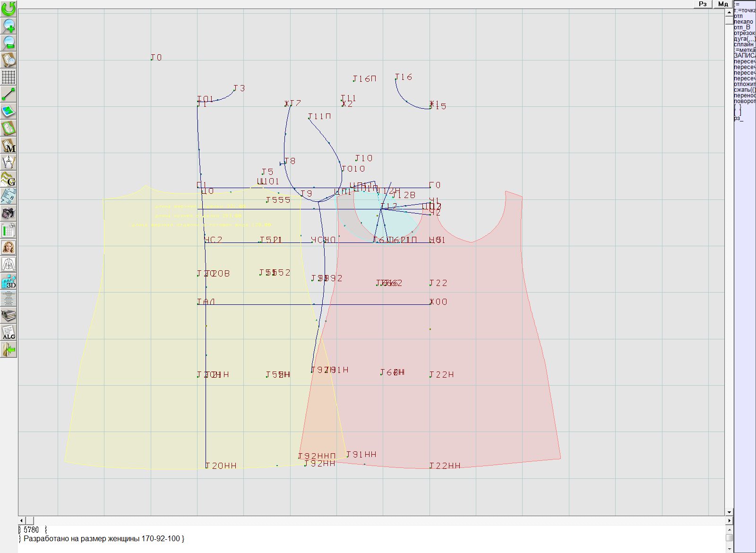756x553 pixels.
Task: Click the canvas vertical scrollbar down arrow
Action: point(729,512)
